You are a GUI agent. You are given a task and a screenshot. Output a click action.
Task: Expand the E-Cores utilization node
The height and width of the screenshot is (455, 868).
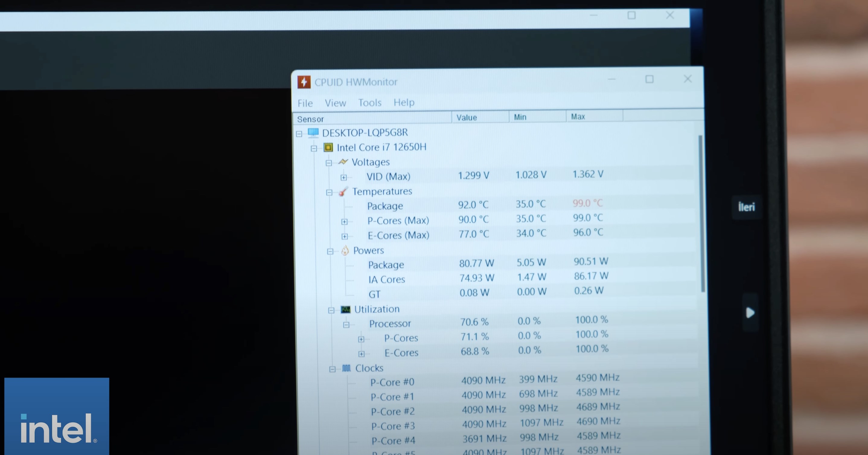[x=361, y=354]
